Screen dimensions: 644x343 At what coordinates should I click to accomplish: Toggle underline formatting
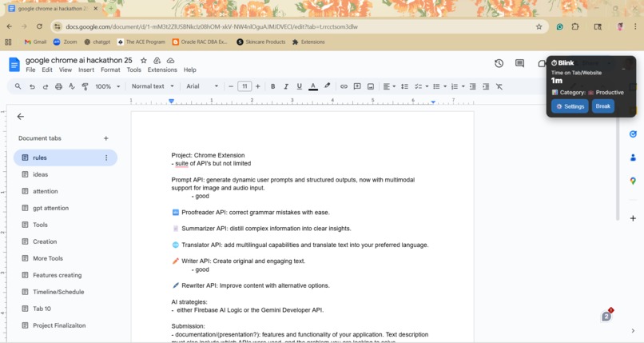coord(299,86)
